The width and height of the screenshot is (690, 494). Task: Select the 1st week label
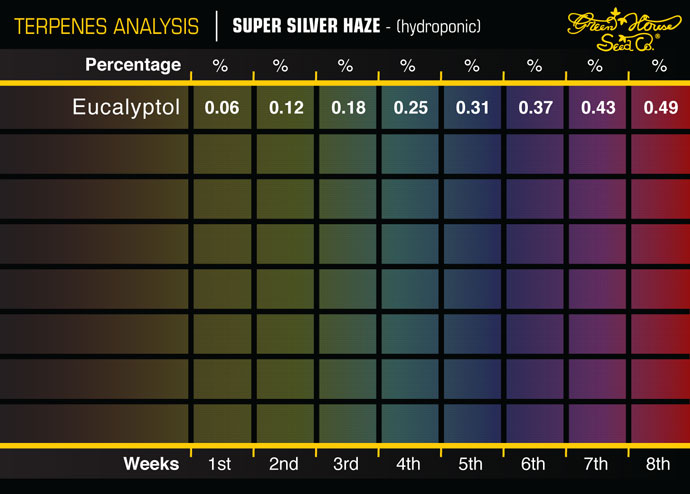222,464
